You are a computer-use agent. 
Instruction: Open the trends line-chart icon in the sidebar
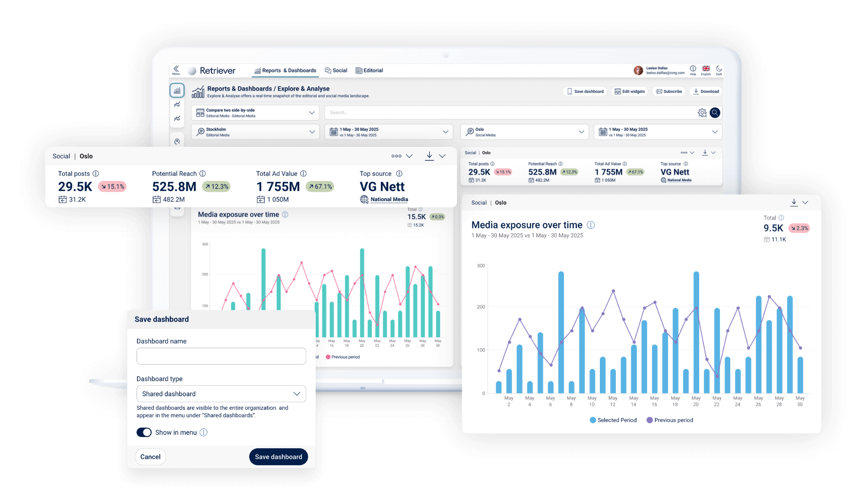177,104
